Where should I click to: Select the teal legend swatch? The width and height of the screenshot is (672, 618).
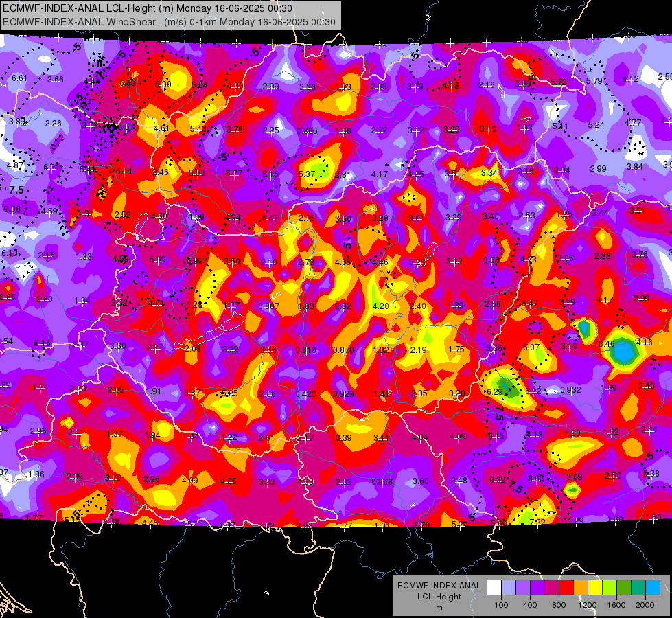638,587
